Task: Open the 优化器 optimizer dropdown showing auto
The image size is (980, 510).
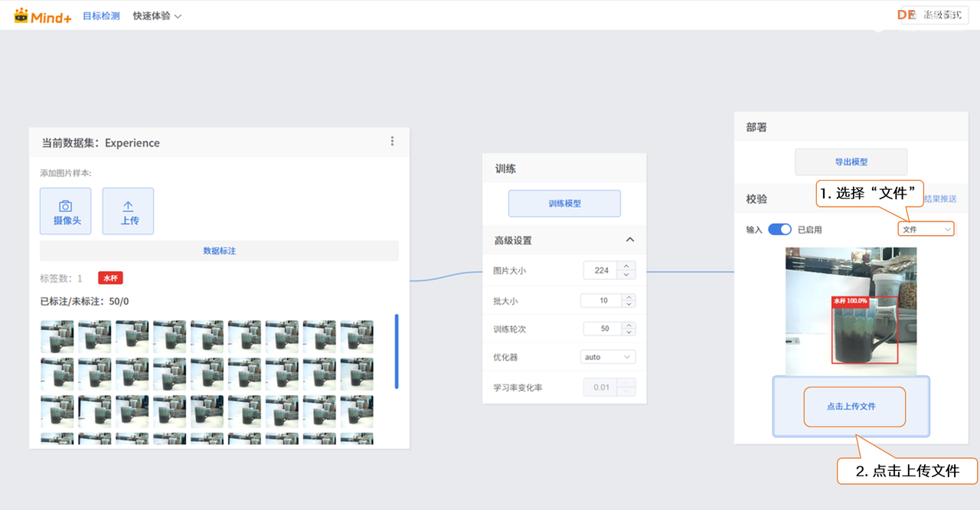Action: pos(608,356)
